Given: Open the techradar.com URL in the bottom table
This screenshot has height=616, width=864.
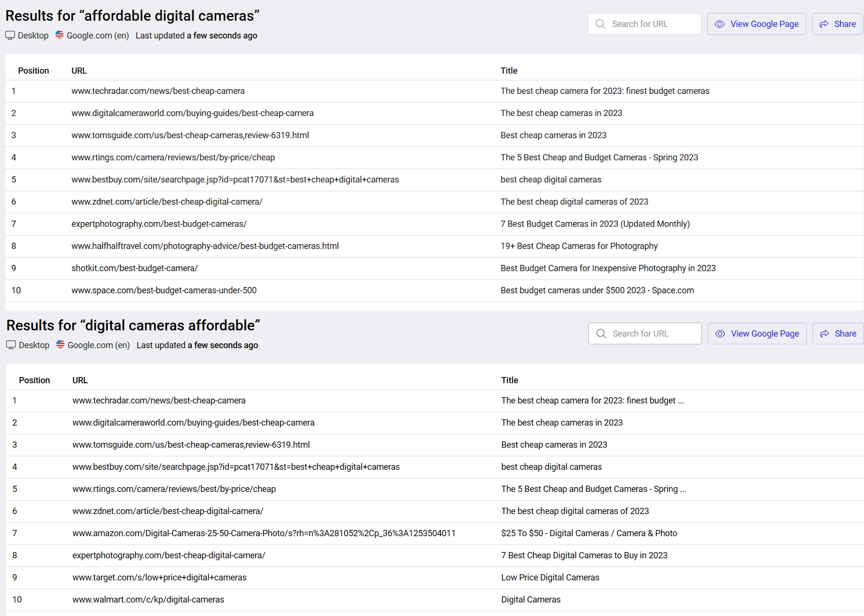Looking at the screenshot, I should pyautogui.click(x=159, y=401).
